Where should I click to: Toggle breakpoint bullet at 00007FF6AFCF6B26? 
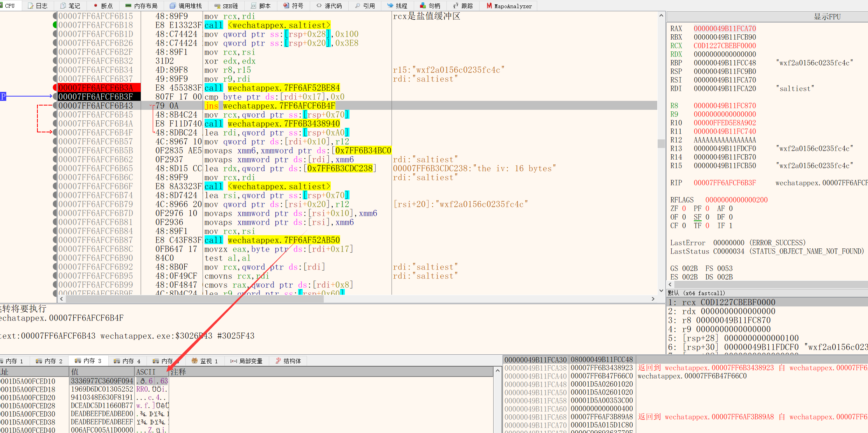point(55,43)
